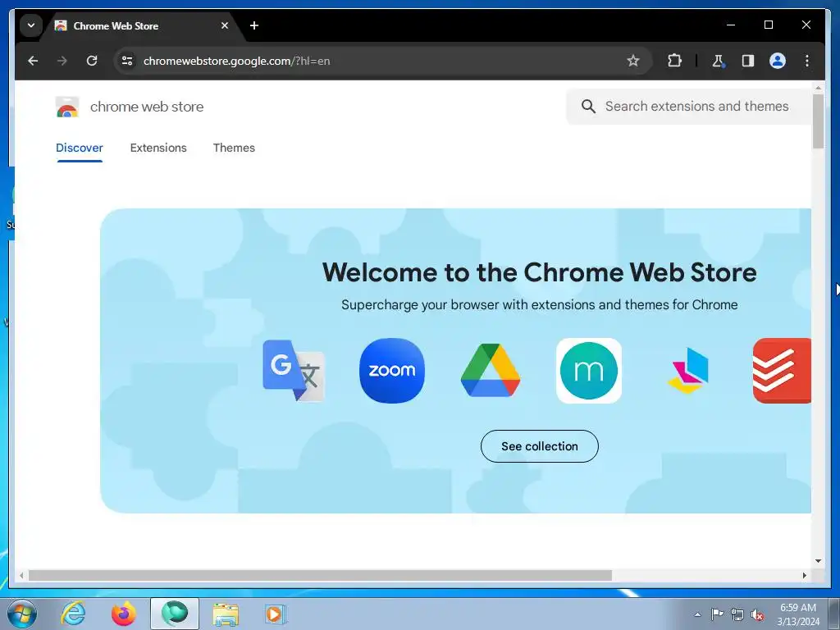
Task: Click the horizontal scrollbar thumb
Action: tap(320, 575)
